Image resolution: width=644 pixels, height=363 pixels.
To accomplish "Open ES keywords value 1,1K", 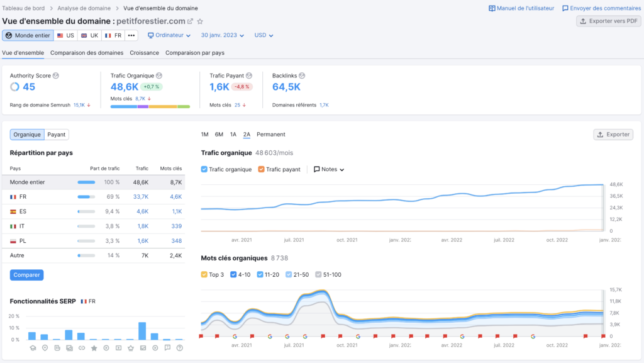I will coord(177,211).
